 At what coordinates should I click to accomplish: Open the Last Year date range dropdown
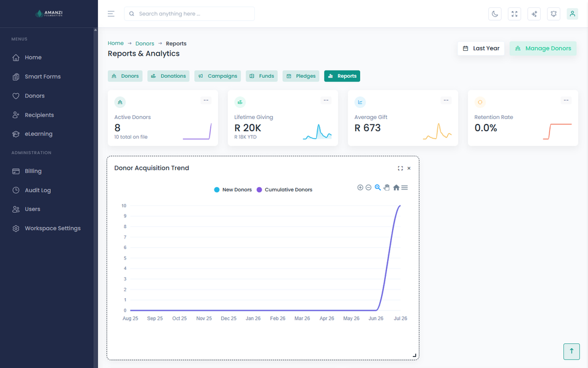tap(481, 48)
